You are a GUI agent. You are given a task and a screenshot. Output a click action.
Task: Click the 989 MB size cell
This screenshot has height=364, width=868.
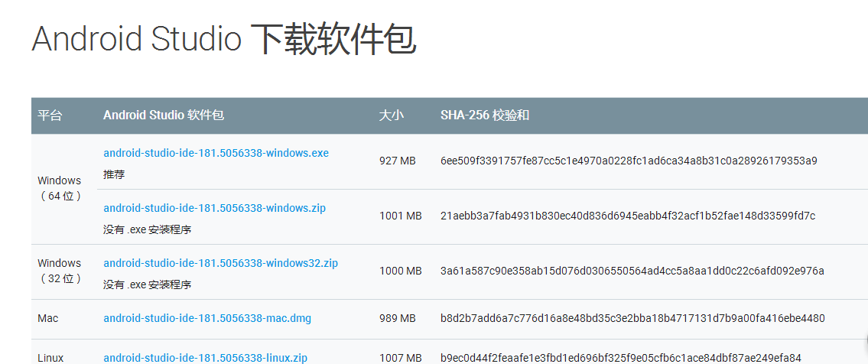(x=398, y=319)
